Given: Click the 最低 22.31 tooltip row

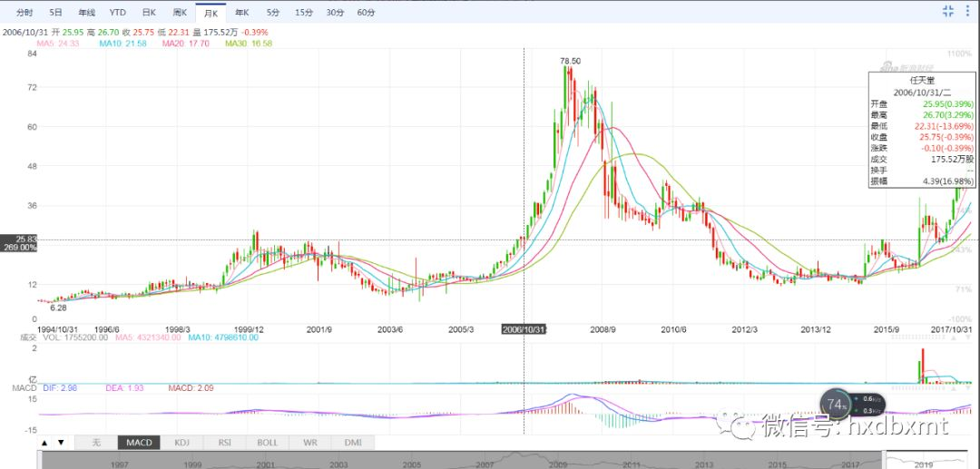Looking at the screenshot, I should (921, 125).
